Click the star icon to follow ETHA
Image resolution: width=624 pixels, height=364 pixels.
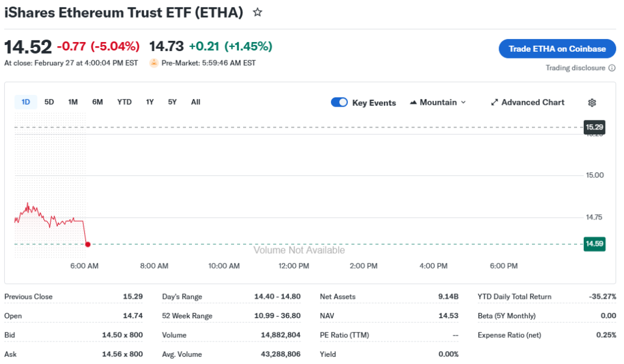click(257, 12)
